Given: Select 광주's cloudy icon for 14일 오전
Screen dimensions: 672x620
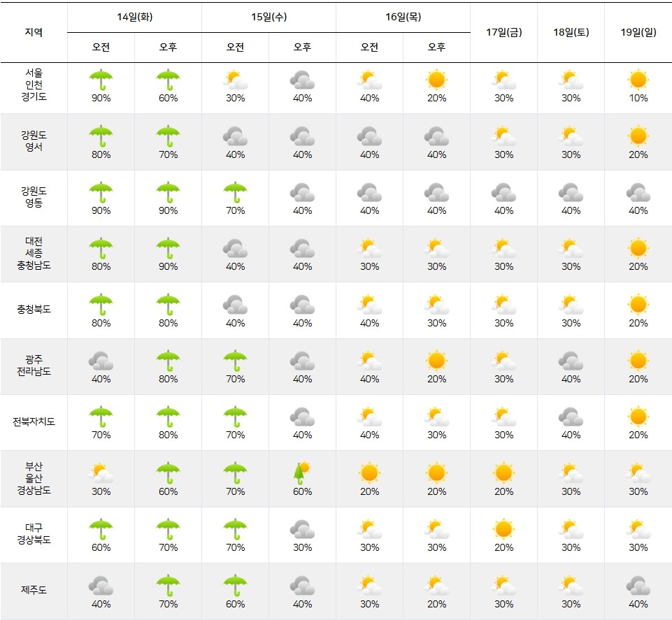Looking at the screenshot, I should click(x=101, y=361).
